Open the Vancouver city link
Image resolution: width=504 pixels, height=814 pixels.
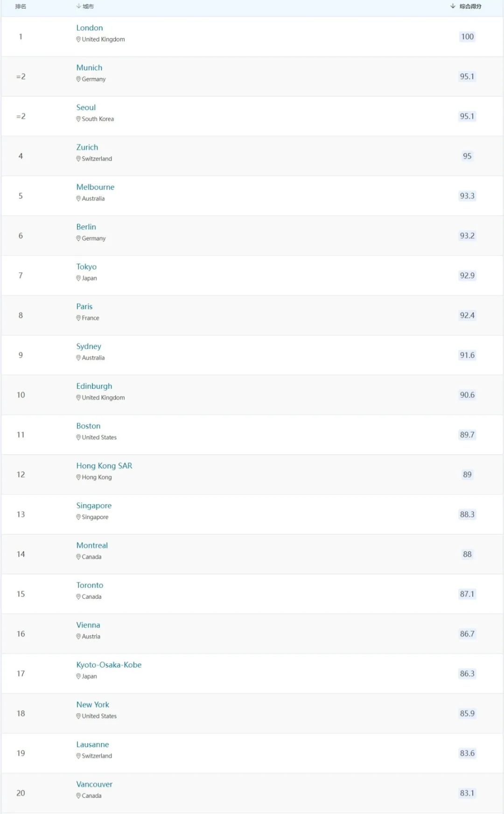[94, 784]
